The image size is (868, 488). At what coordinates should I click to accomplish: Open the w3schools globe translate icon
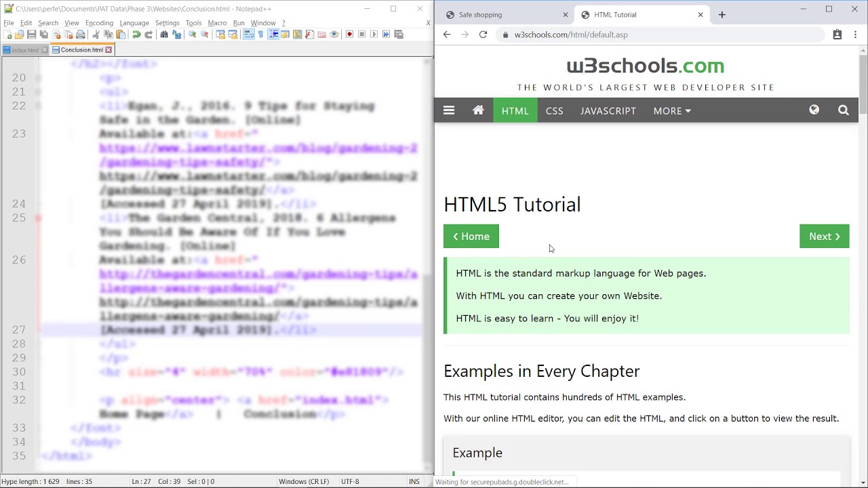pyautogui.click(x=814, y=110)
